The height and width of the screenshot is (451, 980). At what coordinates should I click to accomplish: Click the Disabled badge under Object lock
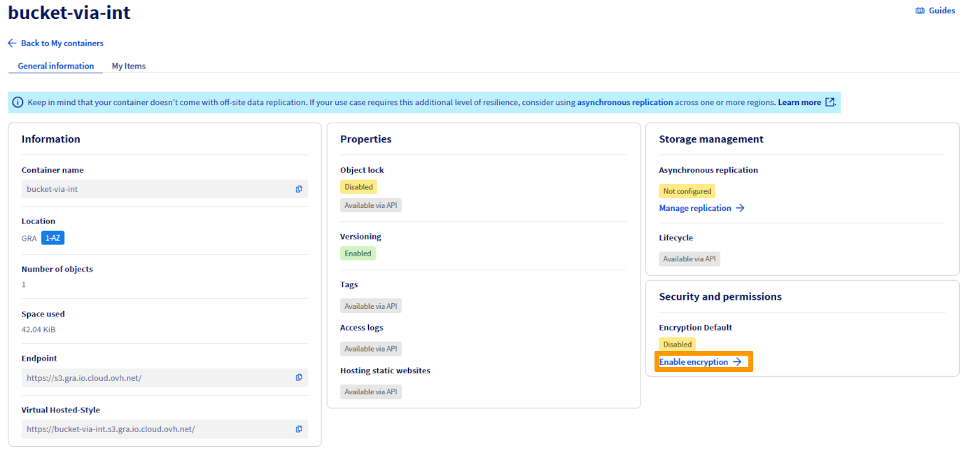358,186
